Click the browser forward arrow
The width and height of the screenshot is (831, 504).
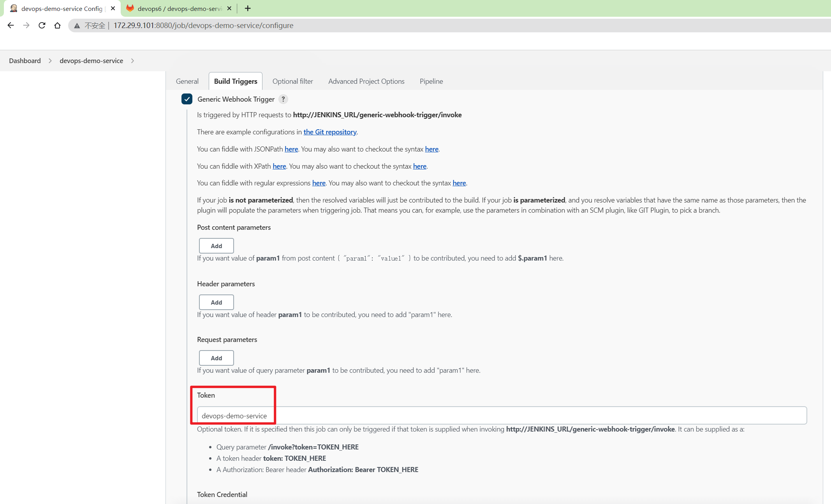click(26, 25)
